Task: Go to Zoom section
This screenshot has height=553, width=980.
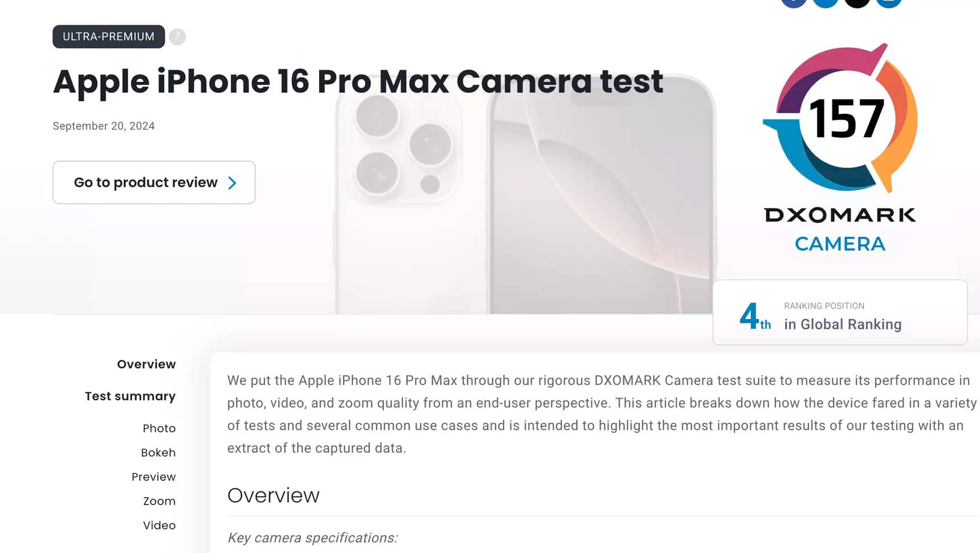Action: coord(160,501)
